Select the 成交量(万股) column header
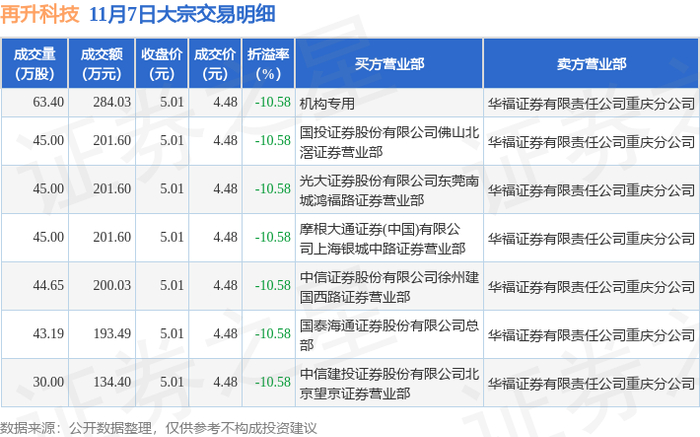700x437 pixels. 34,64
